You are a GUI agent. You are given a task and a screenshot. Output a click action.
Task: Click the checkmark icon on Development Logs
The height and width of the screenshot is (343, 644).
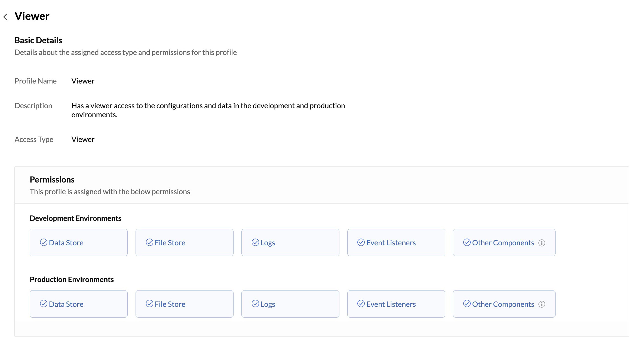(255, 242)
